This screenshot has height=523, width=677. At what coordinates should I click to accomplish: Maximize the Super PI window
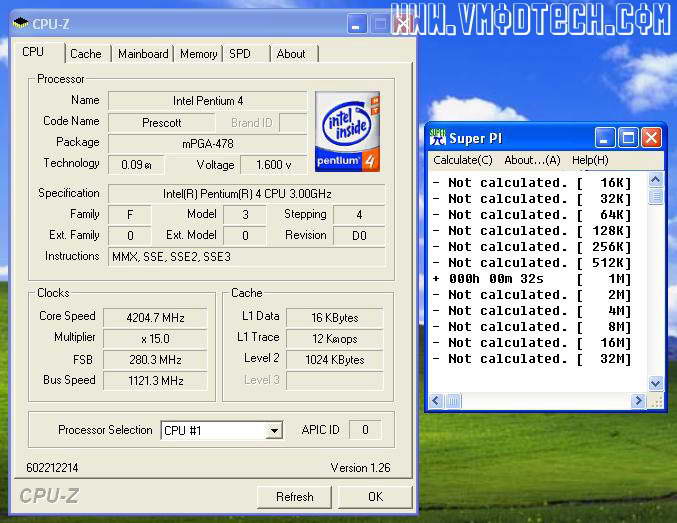pos(628,138)
